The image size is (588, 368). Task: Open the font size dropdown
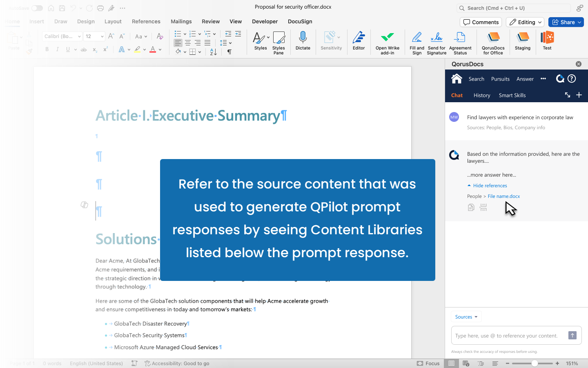pyautogui.click(x=102, y=36)
